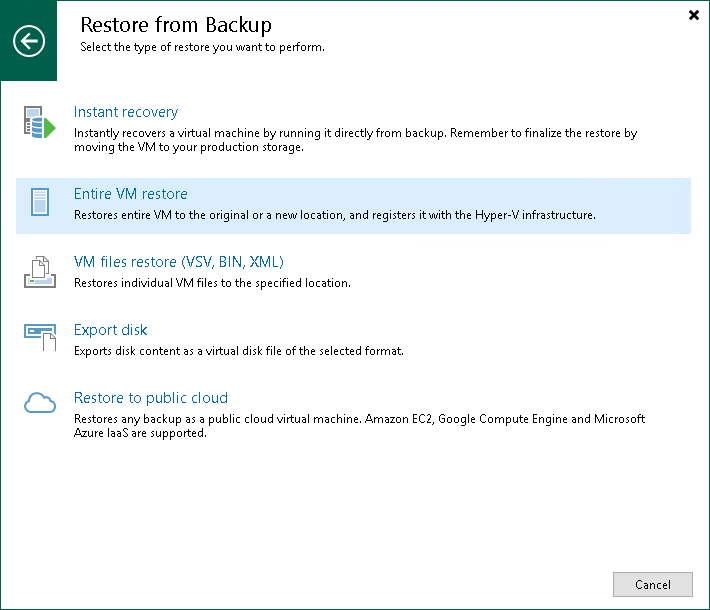This screenshot has width=710, height=610.
Task: Click the Export disk drive icon
Action: coord(39,340)
